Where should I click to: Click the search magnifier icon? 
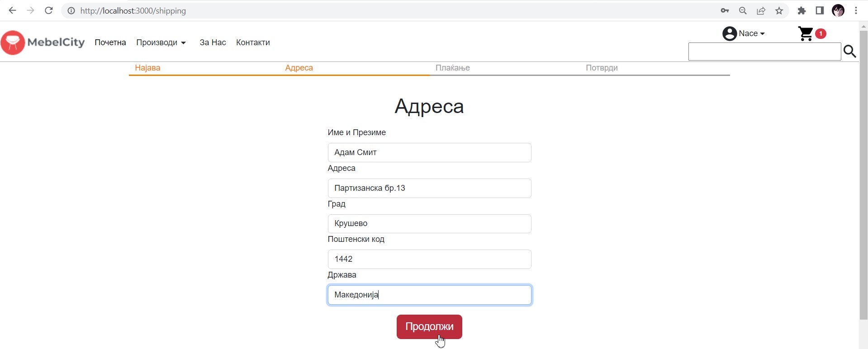(x=850, y=52)
